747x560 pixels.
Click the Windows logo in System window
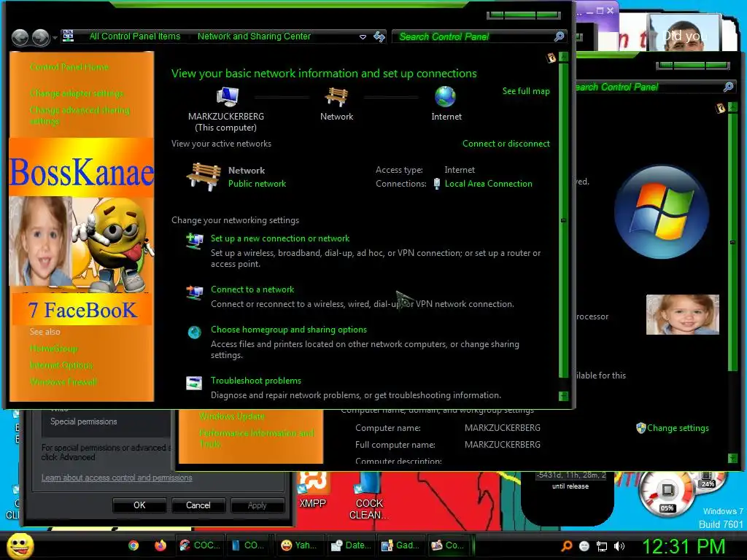(x=662, y=212)
